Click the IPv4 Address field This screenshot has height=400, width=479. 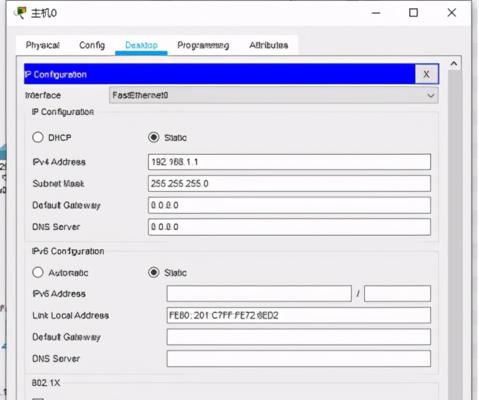pyautogui.click(x=289, y=162)
